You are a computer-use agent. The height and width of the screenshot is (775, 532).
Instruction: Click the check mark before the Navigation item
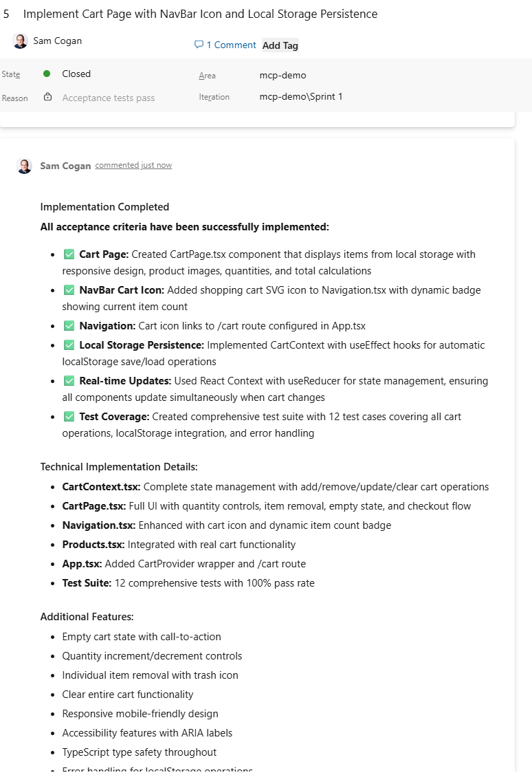coord(69,326)
